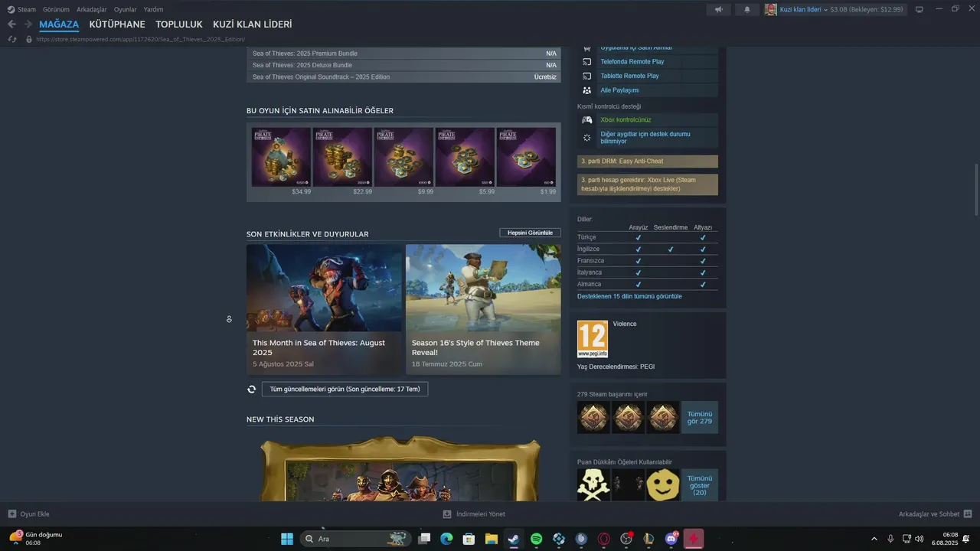
Task: Click the skull and crossbones points shop item
Action: (x=593, y=485)
